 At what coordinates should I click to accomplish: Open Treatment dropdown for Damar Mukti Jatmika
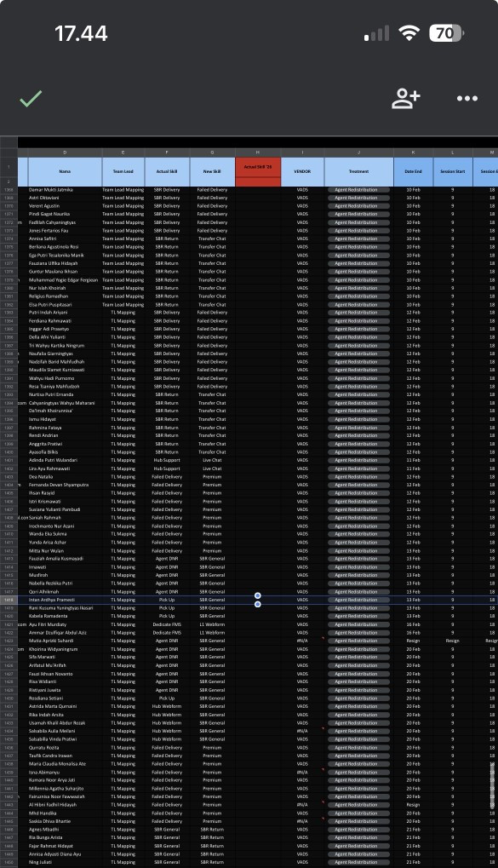tap(358, 190)
